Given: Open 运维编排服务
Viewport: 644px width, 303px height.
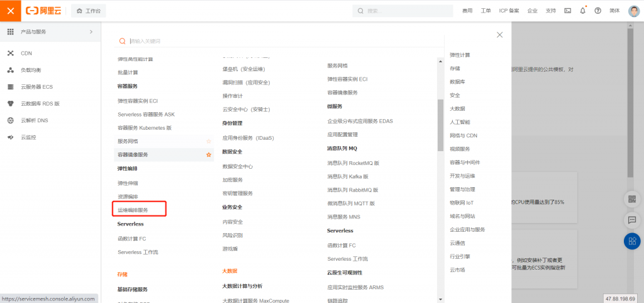Looking at the screenshot, I should tap(133, 210).
